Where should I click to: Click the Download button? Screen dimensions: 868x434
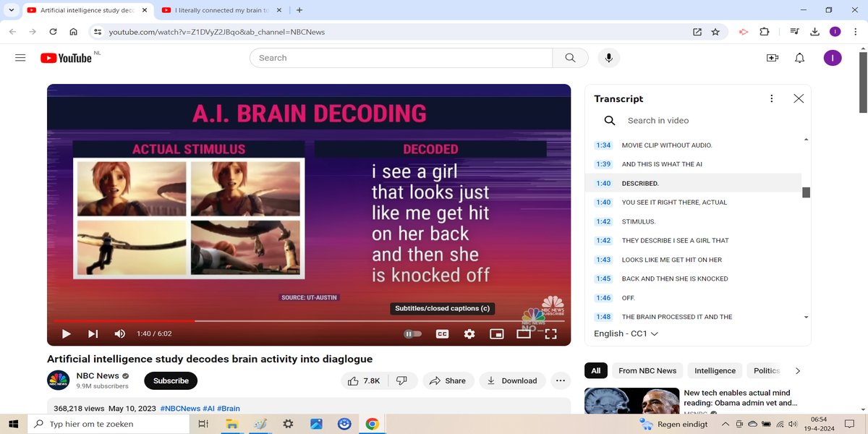click(512, 380)
